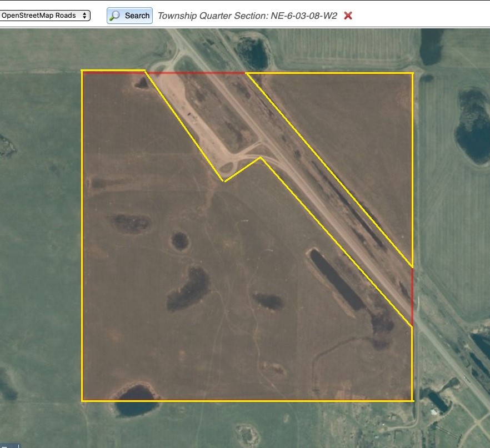Image resolution: width=490 pixels, height=448 pixels.
Task: Click the Search button
Action: (x=129, y=16)
